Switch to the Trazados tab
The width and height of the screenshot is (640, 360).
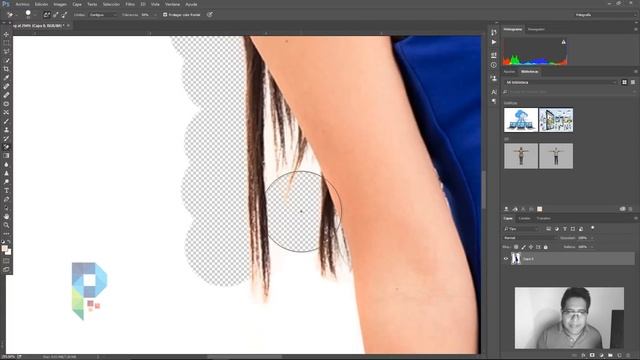(x=543, y=219)
